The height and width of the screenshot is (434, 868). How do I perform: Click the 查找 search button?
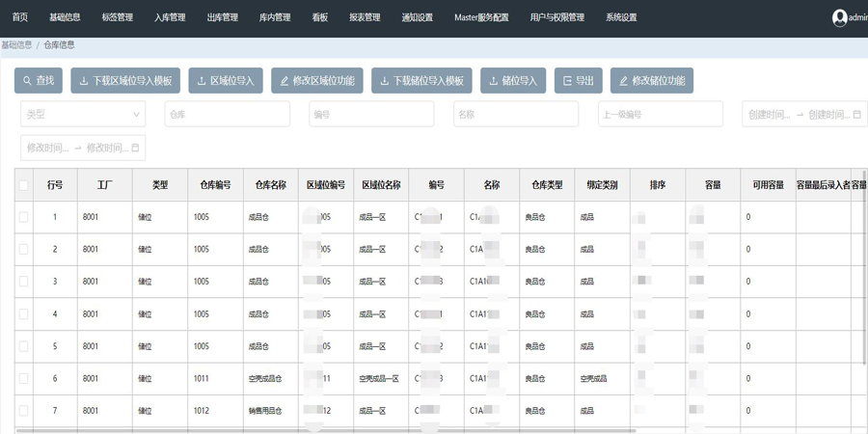coord(39,81)
